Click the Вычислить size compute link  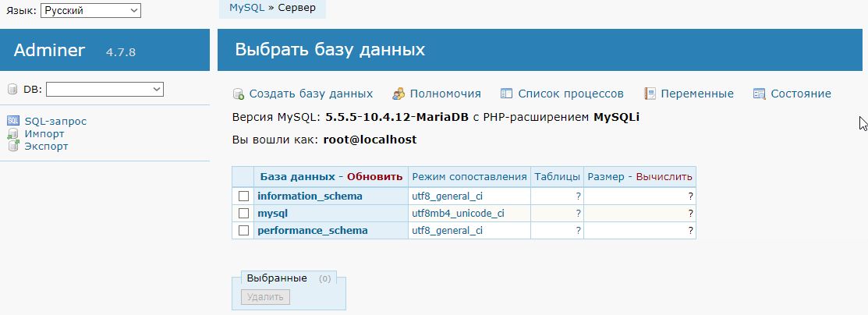[664, 177]
